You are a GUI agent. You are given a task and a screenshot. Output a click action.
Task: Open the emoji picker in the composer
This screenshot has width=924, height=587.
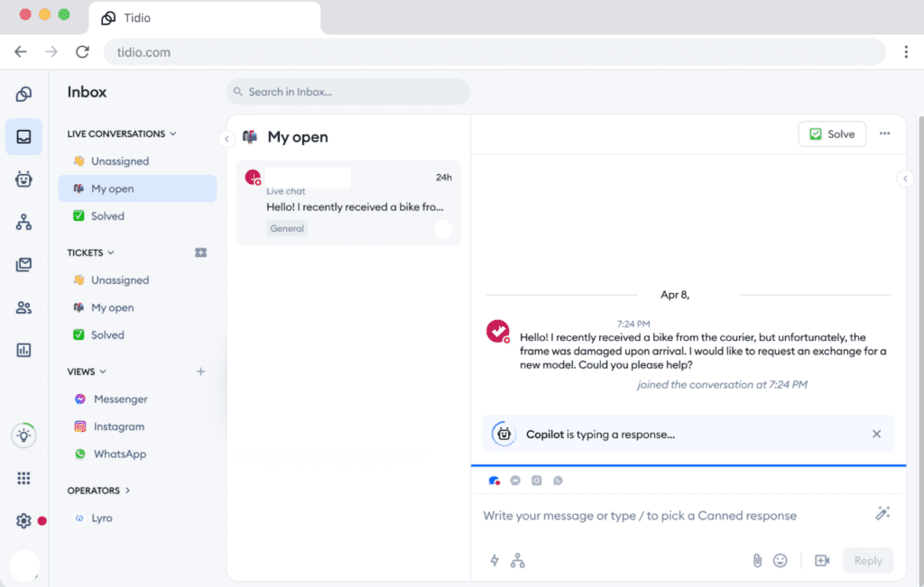click(781, 560)
